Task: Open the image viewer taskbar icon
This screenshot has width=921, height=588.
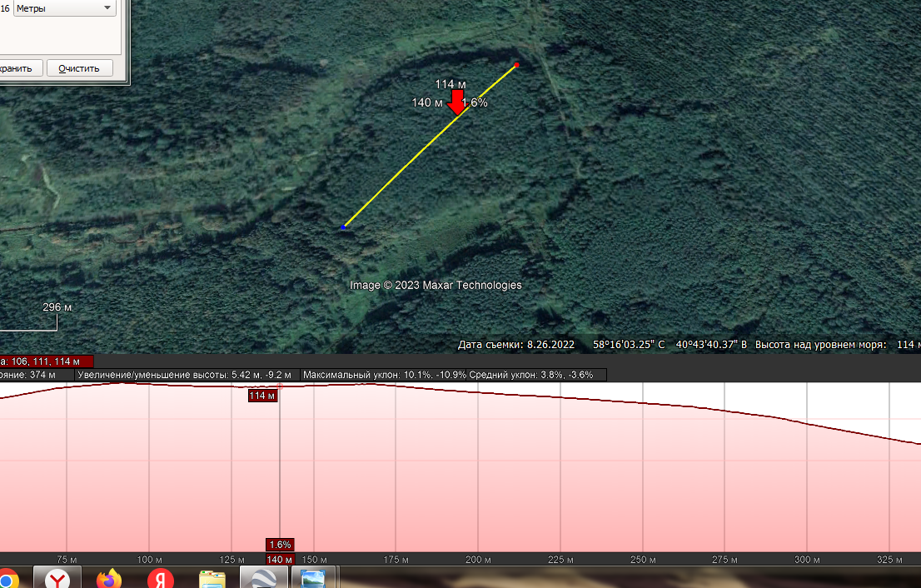Action: pos(314,578)
